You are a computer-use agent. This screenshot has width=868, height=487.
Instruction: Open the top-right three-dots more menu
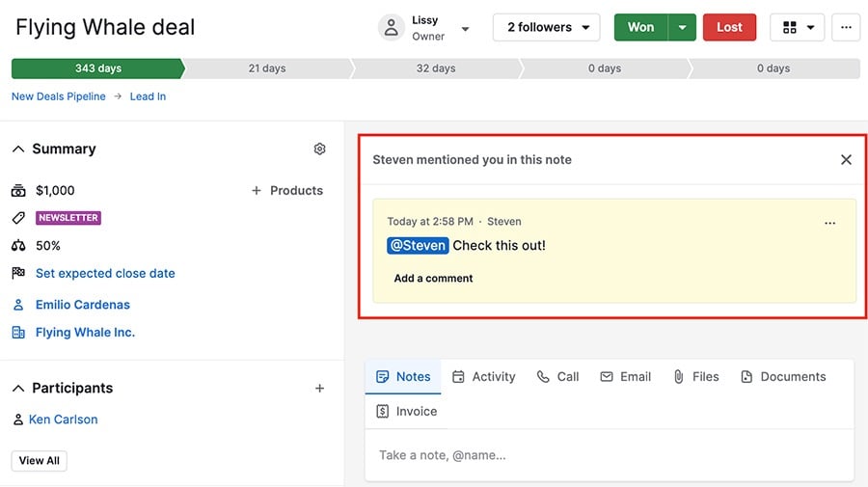point(846,27)
